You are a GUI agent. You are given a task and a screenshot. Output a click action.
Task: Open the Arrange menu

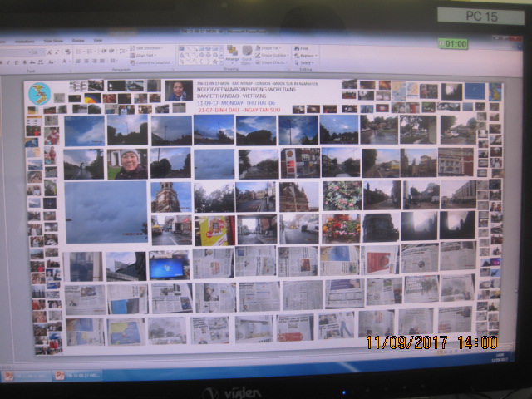(232, 53)
